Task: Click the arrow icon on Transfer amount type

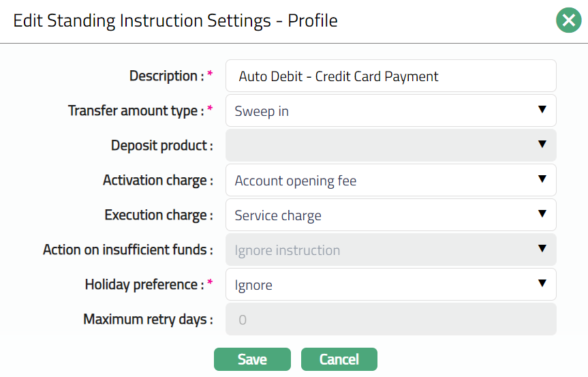Action: coord(542,110)
